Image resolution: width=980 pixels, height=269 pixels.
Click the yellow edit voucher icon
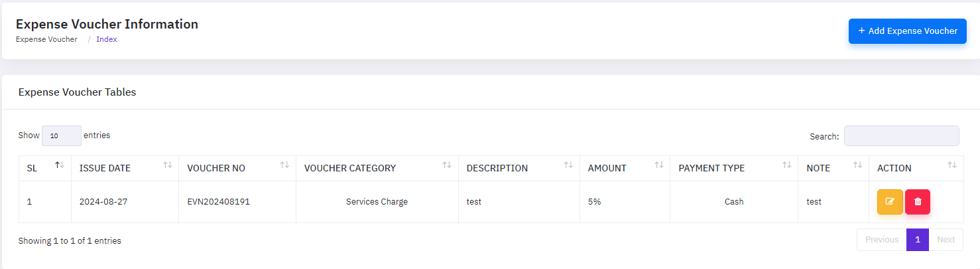pos(890,202)
